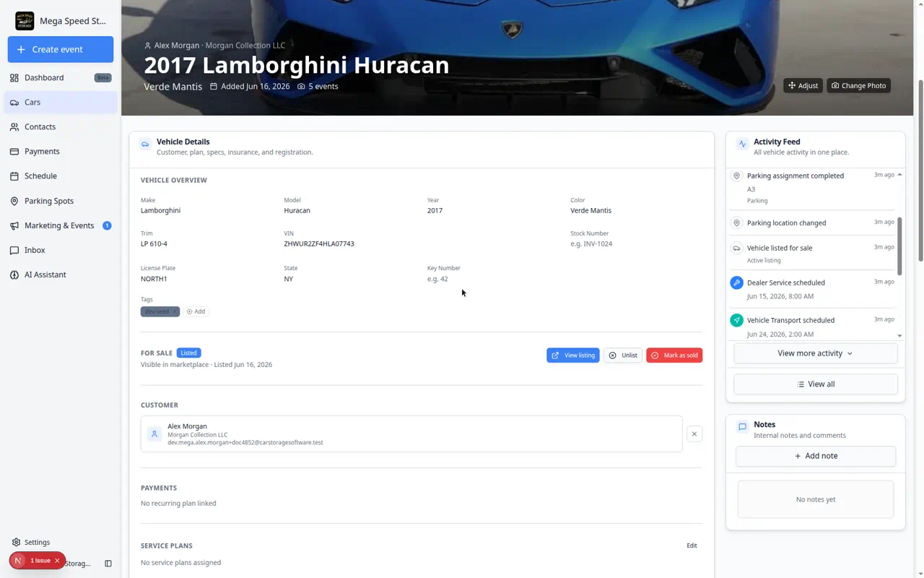Click the Listed status badge
This screenshot has width=924, height=578.
[x=188, y=353]
